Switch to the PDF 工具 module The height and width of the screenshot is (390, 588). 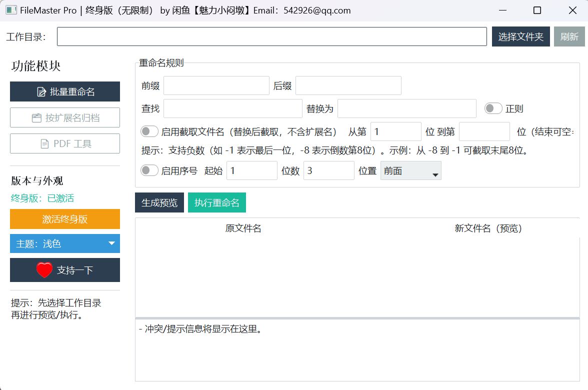click(64, 143)
